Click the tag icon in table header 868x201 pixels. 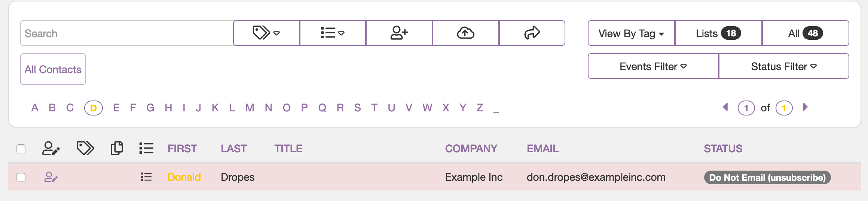click(x=85, y=148)
